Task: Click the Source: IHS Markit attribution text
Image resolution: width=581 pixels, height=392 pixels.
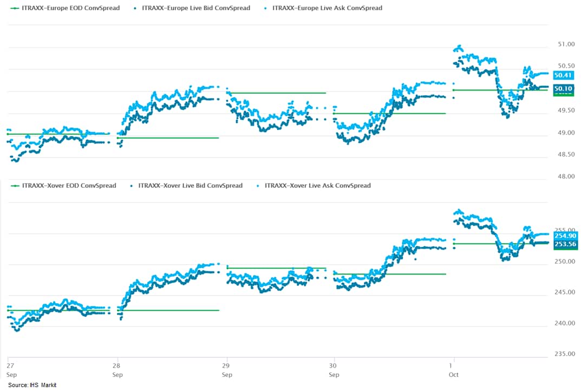Action: coord(32,385)
